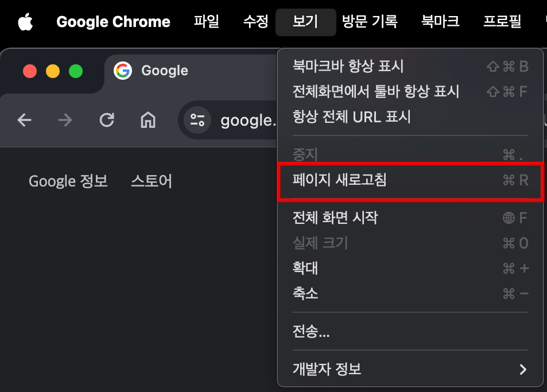Open site information icon in address bar
The width and height of the screenshot is (547, 392).
(x=197, y=121)
